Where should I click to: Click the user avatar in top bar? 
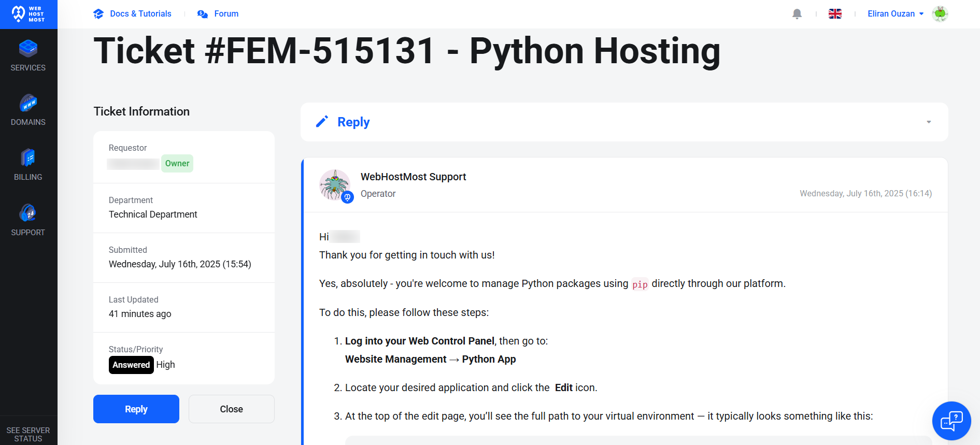point(940,14)
